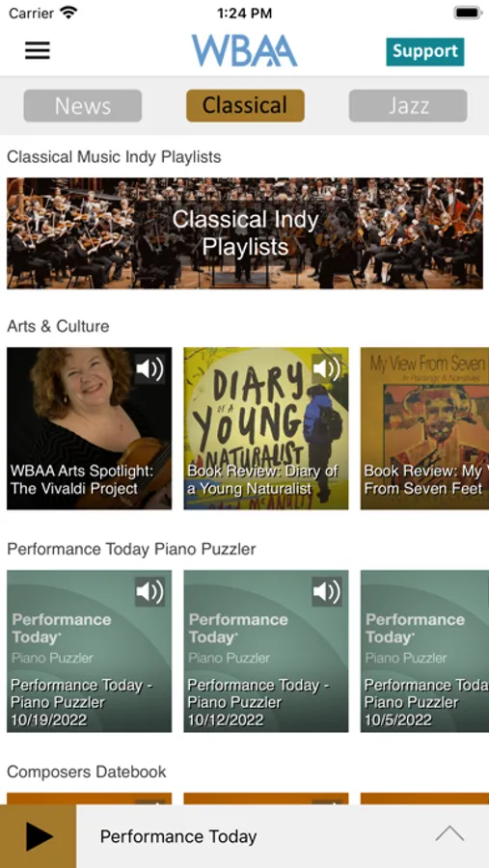Open the Piano Puzzler 10/5/2022 episode
489x868 pixels.
click(424, 651)
